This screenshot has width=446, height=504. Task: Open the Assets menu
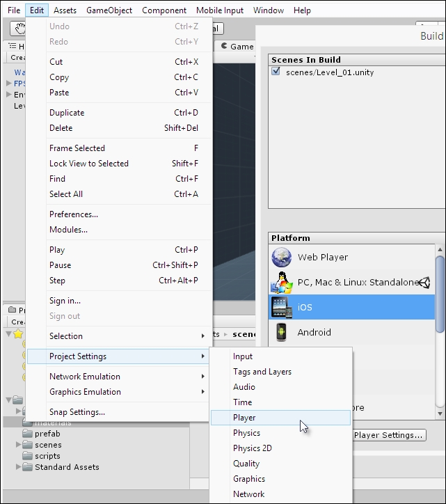coord(65,10)
